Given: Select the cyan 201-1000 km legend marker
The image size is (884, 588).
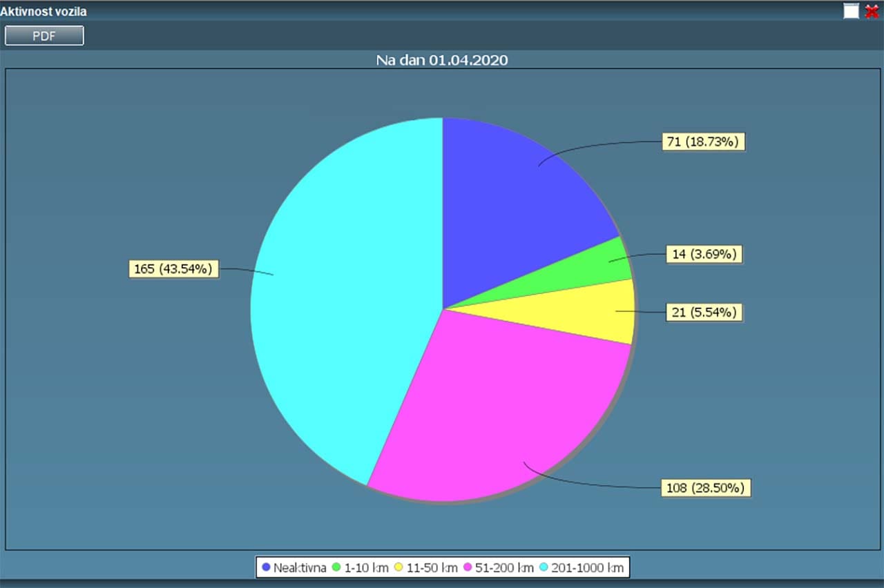Looking at the screenshot, I should [543, 567].
